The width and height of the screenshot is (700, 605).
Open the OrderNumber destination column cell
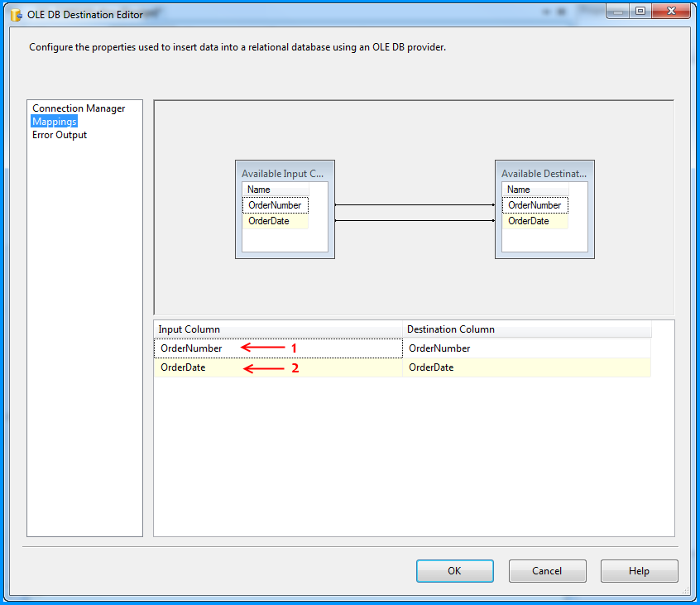(x=527, y=348)
